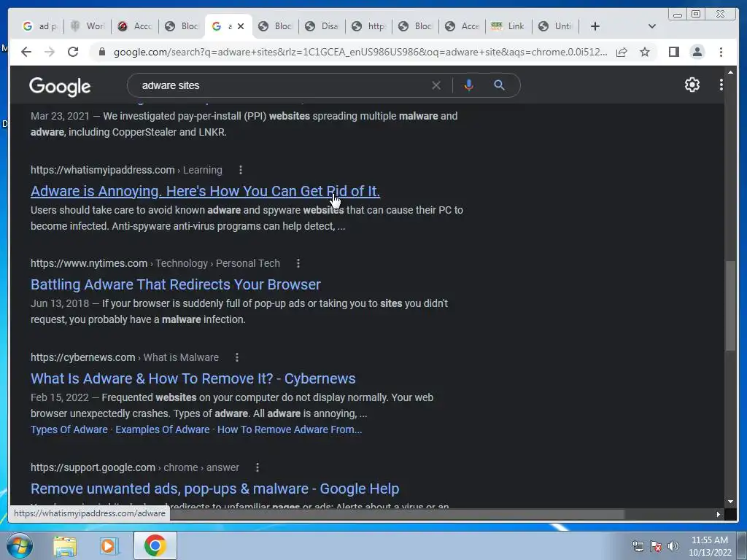Open a new browser tab
747x560 pixels.
point(595,26)
